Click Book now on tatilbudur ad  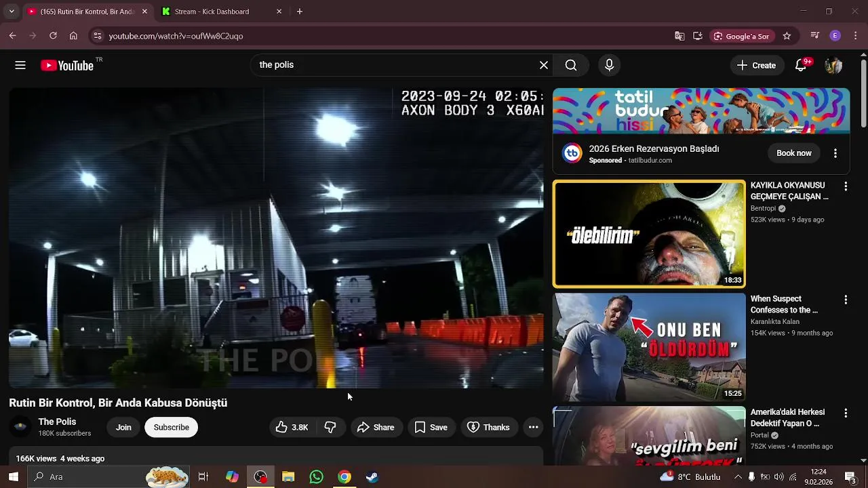pyautogui.click(x=793, y=153)
